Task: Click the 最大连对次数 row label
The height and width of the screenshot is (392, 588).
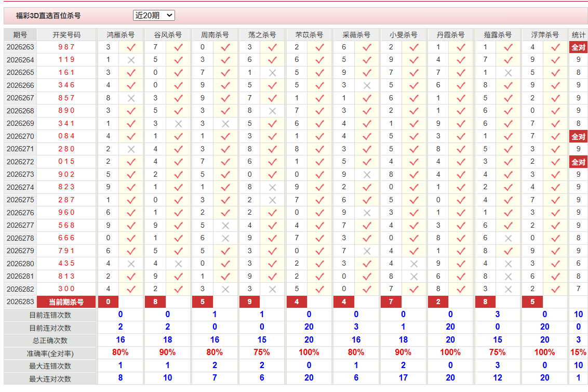Action: (50, 379)
